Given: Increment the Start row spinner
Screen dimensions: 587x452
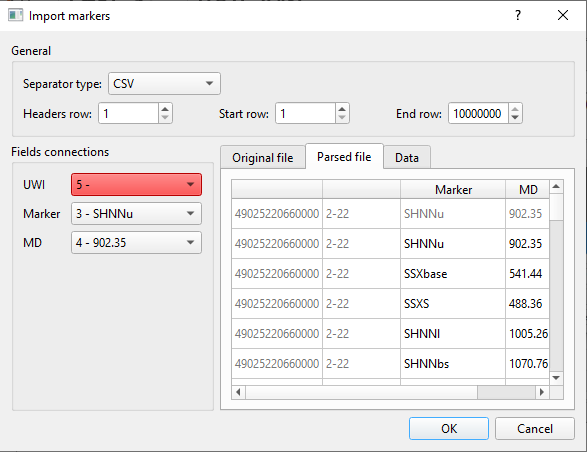Looking at the screenshot, I should click(342, 109).
